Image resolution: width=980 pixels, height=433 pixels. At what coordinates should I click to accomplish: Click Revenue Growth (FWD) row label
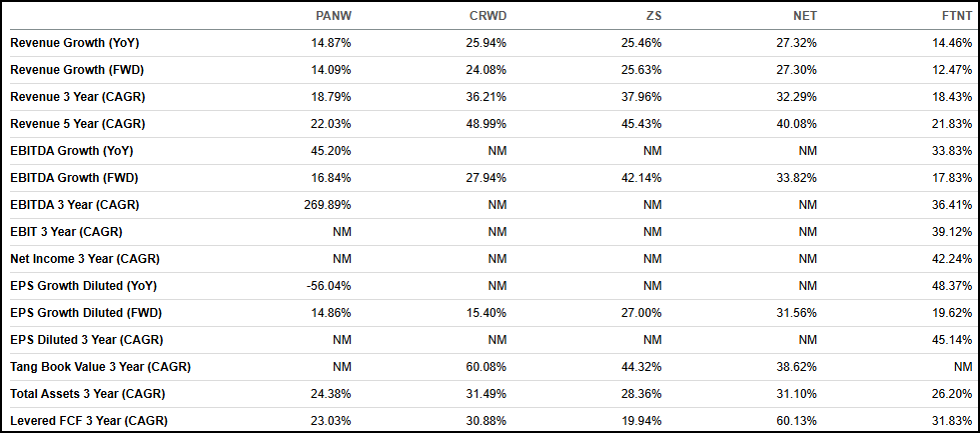pyautogui.click(x=77, y=70)
